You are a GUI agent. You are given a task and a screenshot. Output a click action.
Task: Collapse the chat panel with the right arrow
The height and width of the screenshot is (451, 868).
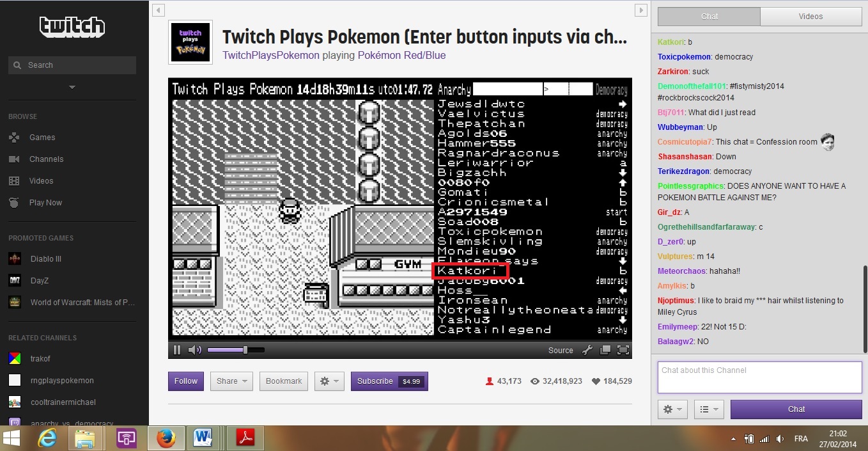(640, 10)
